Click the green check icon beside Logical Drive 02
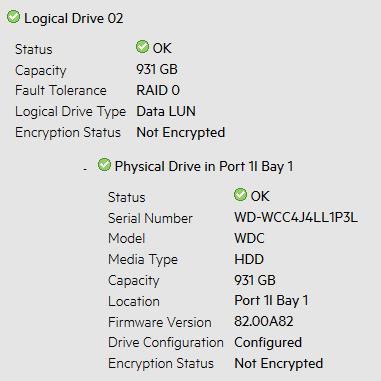The image size is (381, 381). 13,17
